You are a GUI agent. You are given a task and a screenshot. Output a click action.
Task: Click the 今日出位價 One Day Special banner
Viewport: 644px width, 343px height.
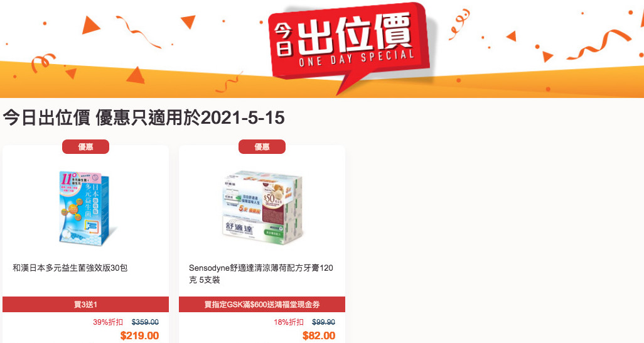coord(322,48)
